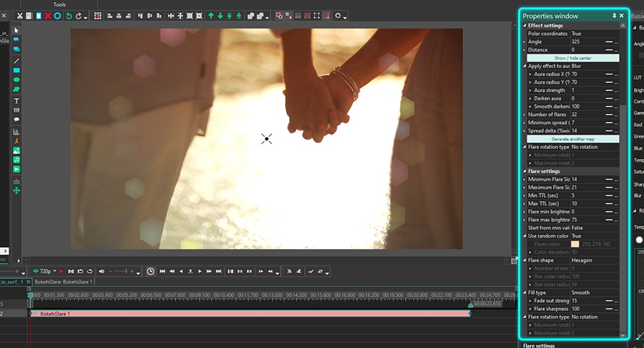Image resolution: width=644 pixels, height=348 pixels.
Task: Open the Tools ribbon group label
Action: click(59, 4)
